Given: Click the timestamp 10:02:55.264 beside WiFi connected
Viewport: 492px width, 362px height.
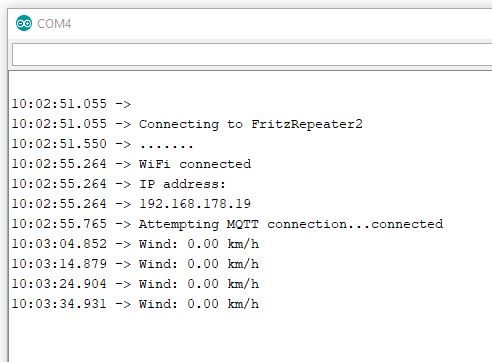Looking at the screenshot, I should click(59, 164).
